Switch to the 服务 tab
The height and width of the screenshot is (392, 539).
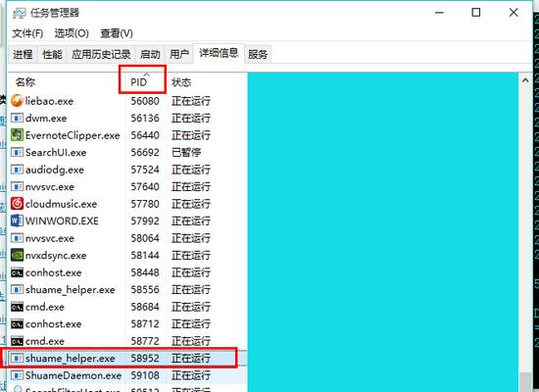tap(258, 54)
